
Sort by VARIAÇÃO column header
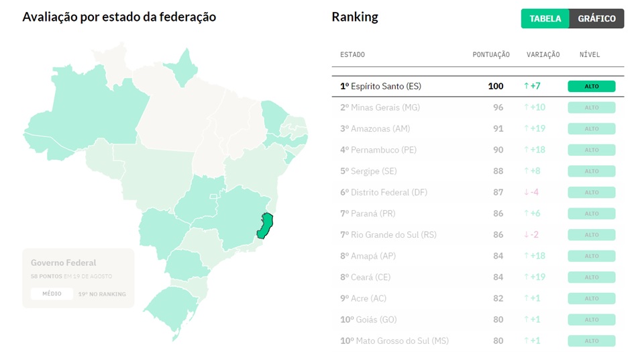[543, 54]
